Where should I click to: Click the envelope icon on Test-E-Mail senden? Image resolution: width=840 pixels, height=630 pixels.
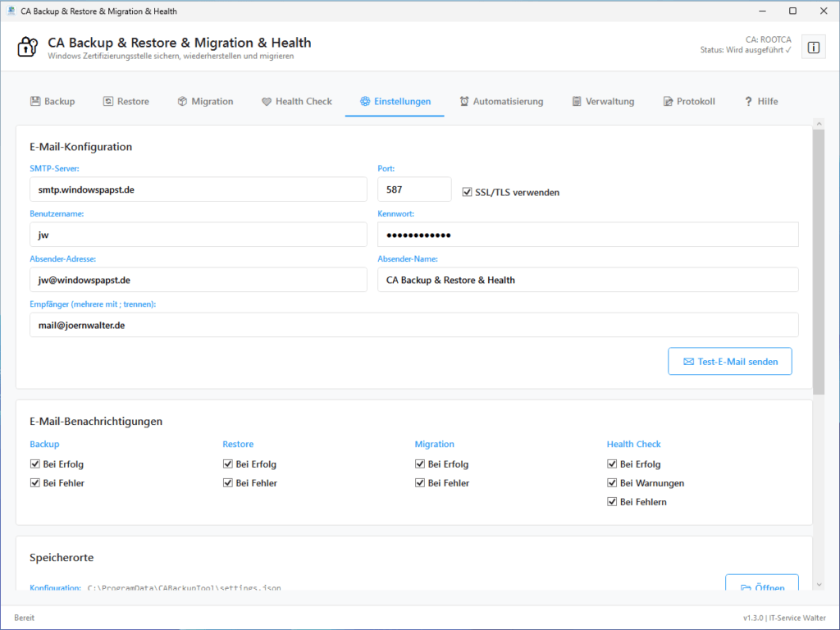pyautogui.click(x=691, y=361)
